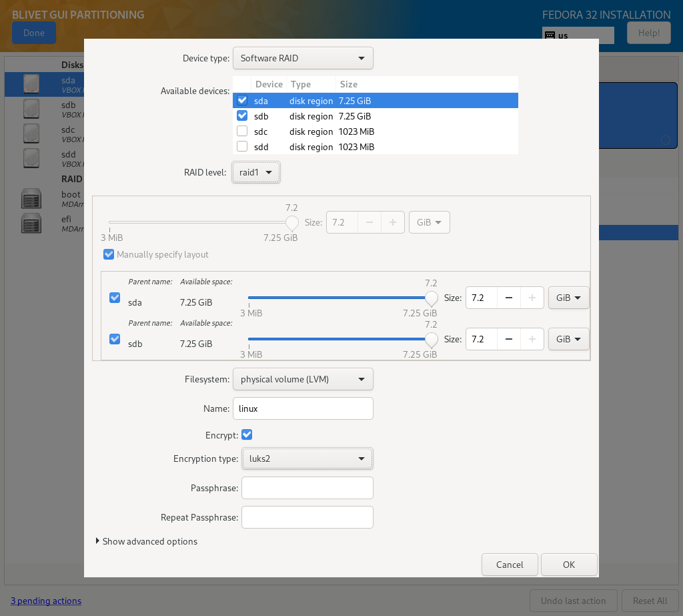Disable the Encrypt checkbox
This screenshot has height=616, width=683.
coord(247,434)
